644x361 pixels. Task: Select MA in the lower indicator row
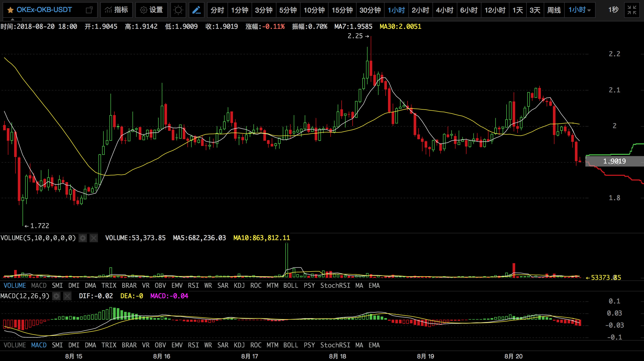click(359, 345)
